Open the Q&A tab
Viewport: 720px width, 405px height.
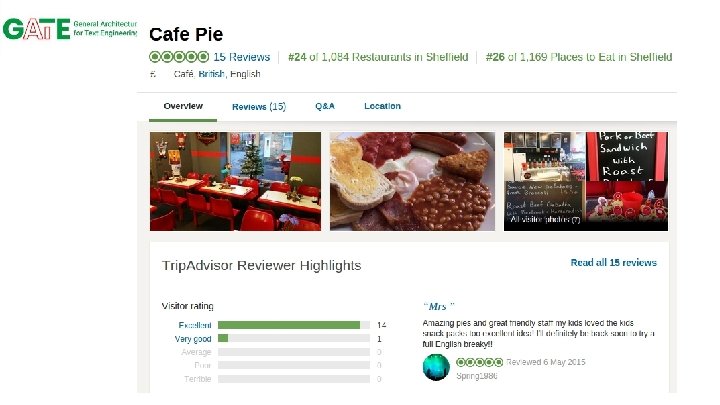325,106
